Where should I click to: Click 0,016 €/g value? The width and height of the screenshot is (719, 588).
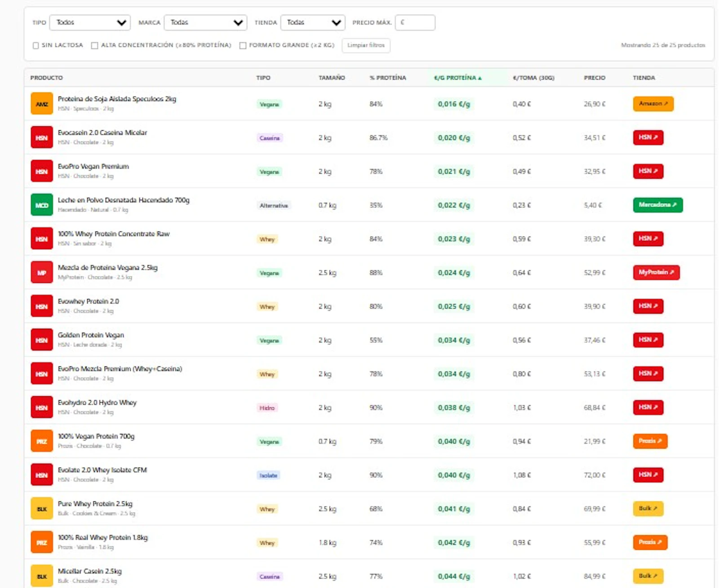454,104
